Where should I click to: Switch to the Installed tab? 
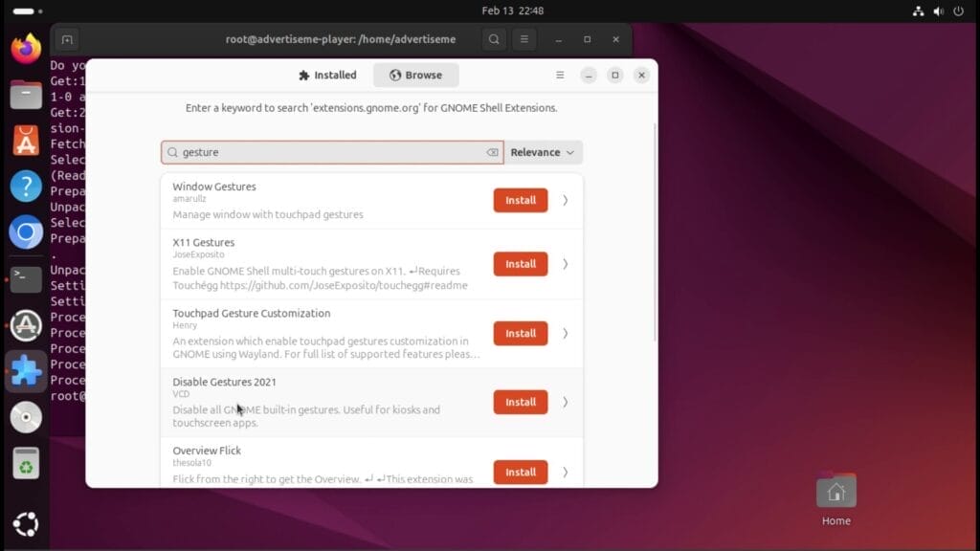[327, 75]
